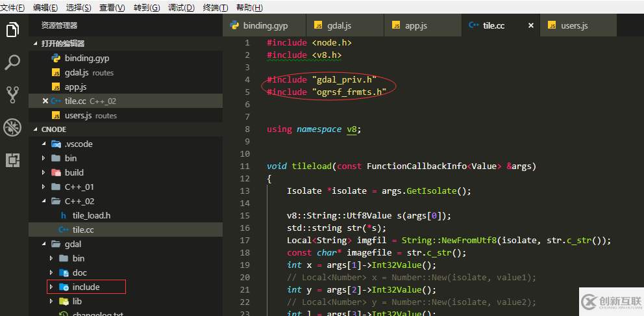The image size is (644, 316).
Task: Open the 文件(F) menu
Action: (12, 7)
